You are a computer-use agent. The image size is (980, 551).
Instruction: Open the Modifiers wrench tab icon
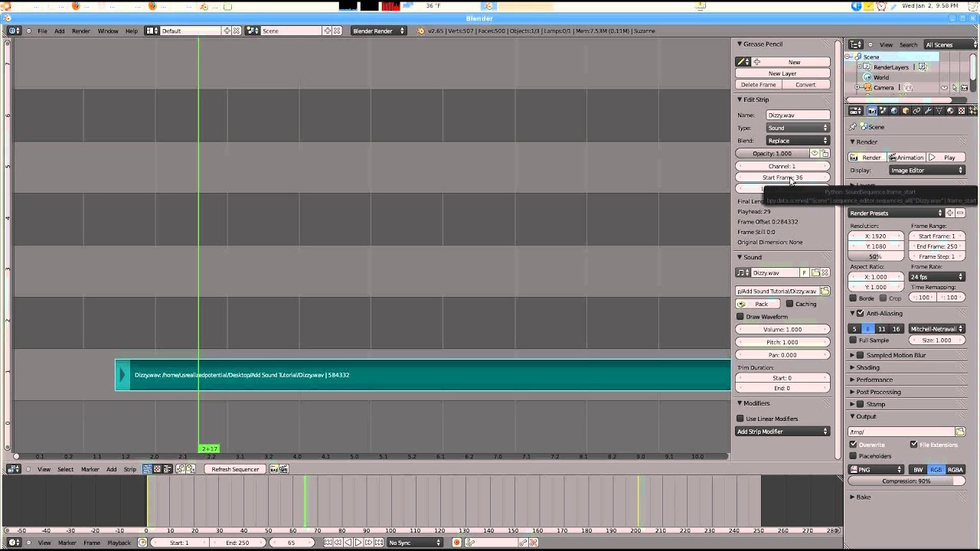click(928, 110)
